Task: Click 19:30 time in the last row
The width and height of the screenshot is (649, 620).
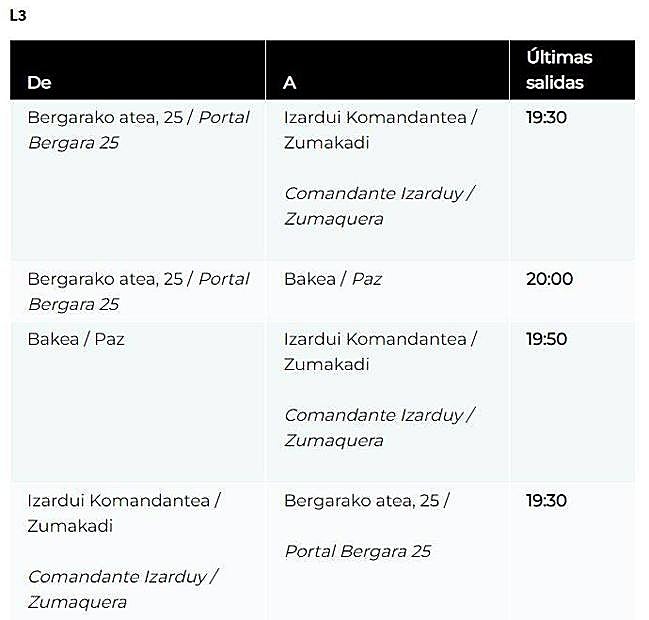Action: click(x=546, y=500)
